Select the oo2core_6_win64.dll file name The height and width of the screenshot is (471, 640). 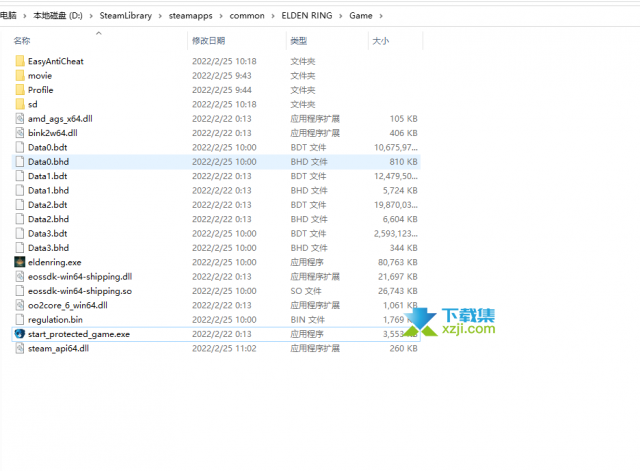(68, 305)
